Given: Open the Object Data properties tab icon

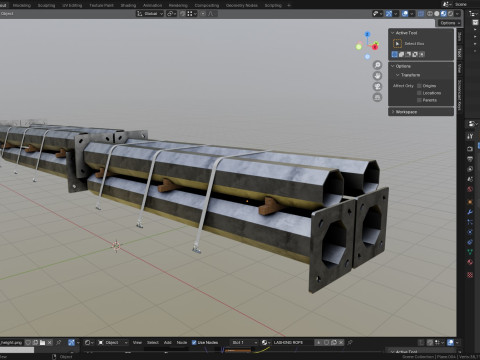Looking at the screenshot, I should pyautogui.click(x=470, y=252).
